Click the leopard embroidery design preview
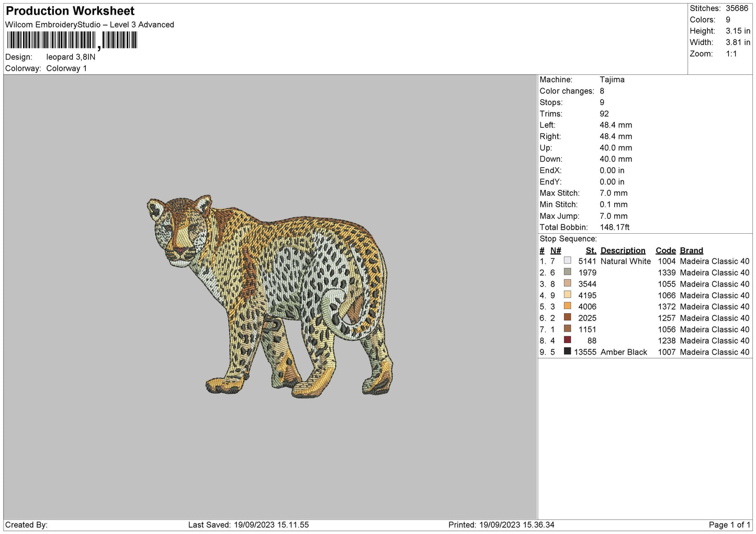This screenshot has height=534, width=756. [269, 297]
